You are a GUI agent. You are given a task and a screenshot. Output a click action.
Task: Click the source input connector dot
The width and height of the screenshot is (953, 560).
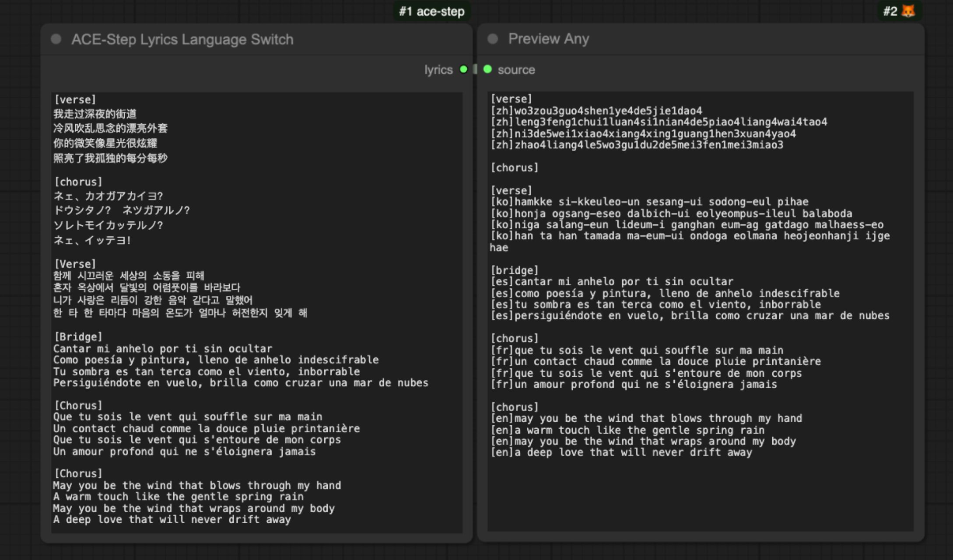coord(487,69)
